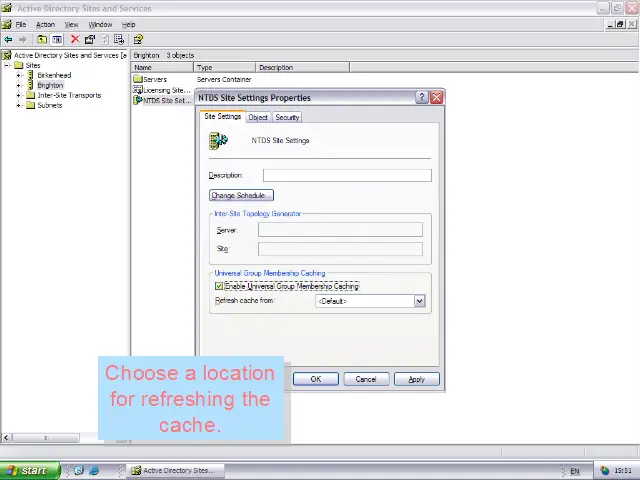Open the Properties toolbar icon
The height and width of the screenshot is (480, 640).
[x=90, y=39]
